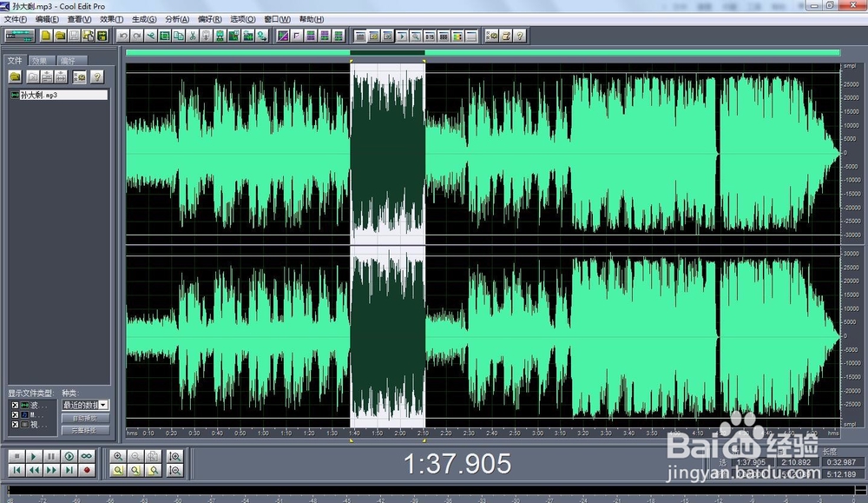Cut selection with the scissors icon
The width and height of the screenshot is (868, 503).
click(x=192, y=36)
